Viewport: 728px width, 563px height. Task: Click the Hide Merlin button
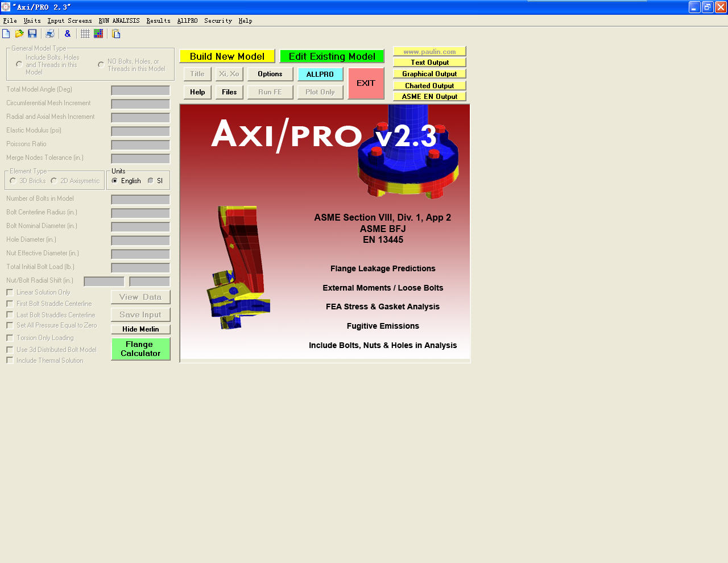tap(140, 329)
